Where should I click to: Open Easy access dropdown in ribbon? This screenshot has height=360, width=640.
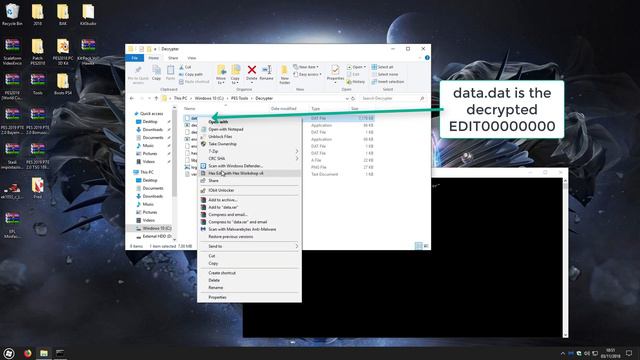(x=307, y=74)
